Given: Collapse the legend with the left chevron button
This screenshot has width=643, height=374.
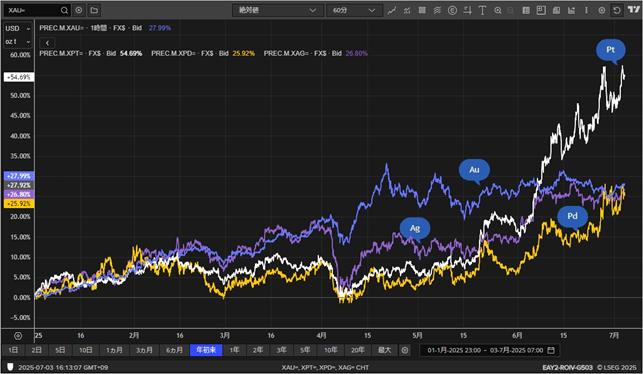Looking at the screenshot, I should 47,43.
